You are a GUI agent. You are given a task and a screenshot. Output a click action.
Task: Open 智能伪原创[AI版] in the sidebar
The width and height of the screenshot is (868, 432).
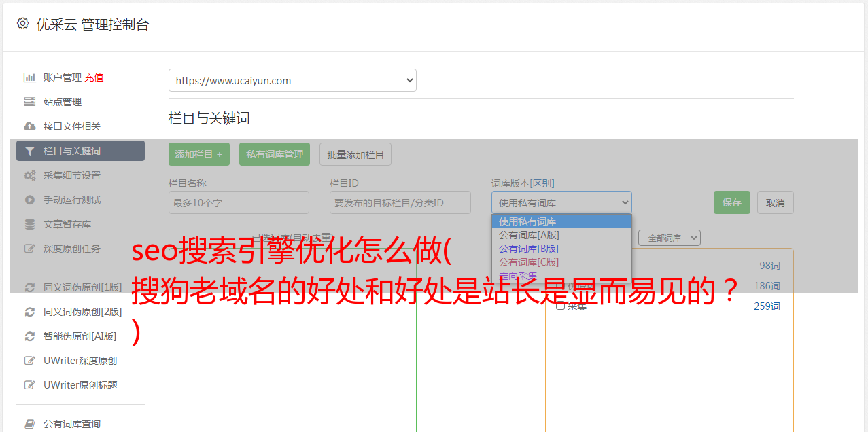[80, 336]
